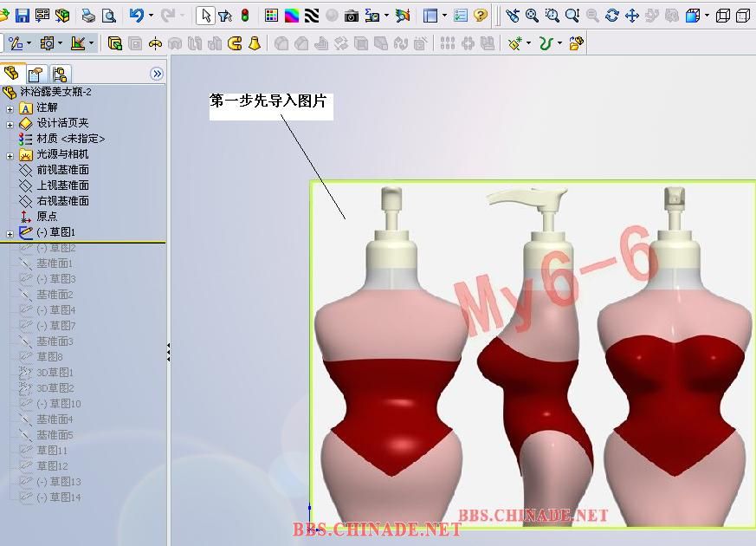Screen dimensions: 756x546
Task: Open the Sketch tool dropdown arrow
Action: pos(29,43)
